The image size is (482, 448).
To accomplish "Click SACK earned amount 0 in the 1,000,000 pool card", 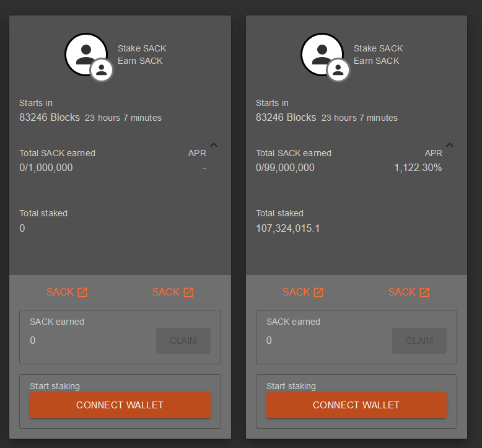I will tap(33, 340).
